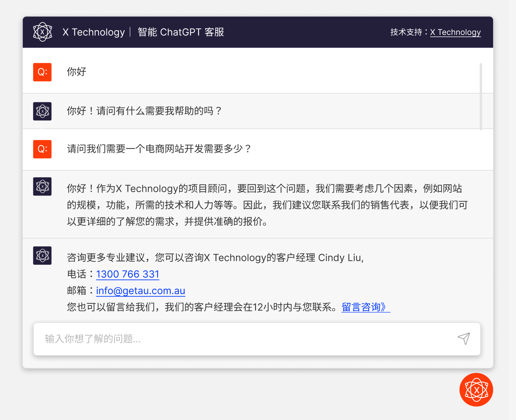Screen dimensions: 516x420
Task: Click bot avatar beside the Cindy Liu message
Action: pyautogui.click(x=42, y=255)
